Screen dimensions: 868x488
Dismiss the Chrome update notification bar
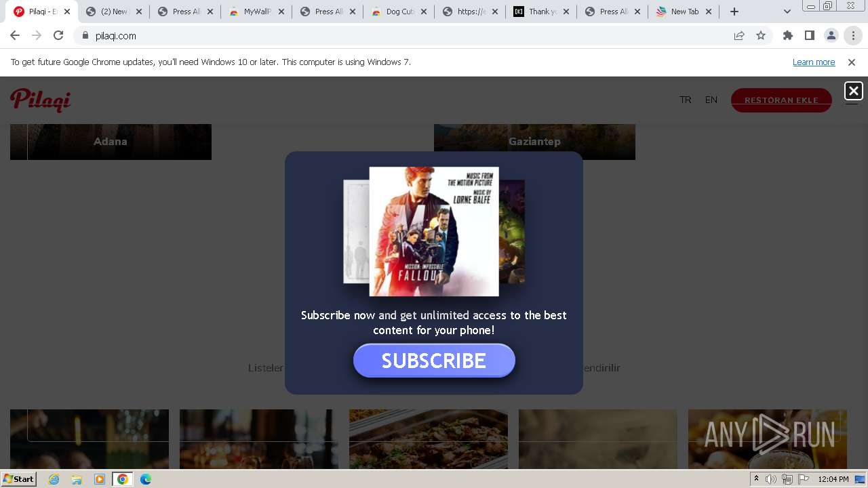click(852, 62)
